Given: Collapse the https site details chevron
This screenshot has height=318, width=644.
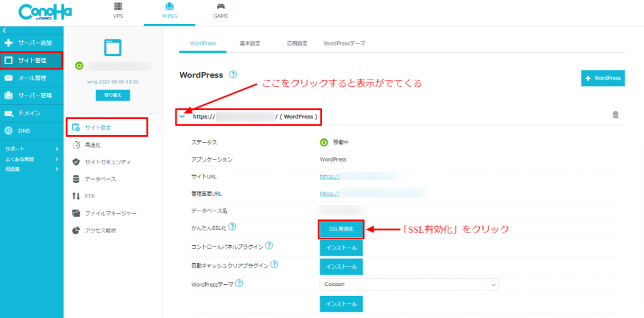Looking at the screenshot, I should pyautogui.click(x=183, y=116).
